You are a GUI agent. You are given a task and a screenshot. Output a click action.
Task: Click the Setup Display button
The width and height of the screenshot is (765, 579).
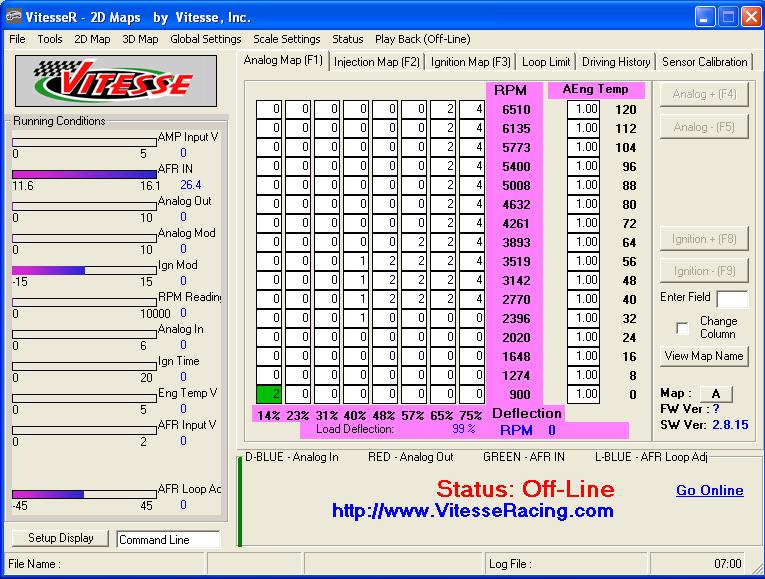click(60, 538)
